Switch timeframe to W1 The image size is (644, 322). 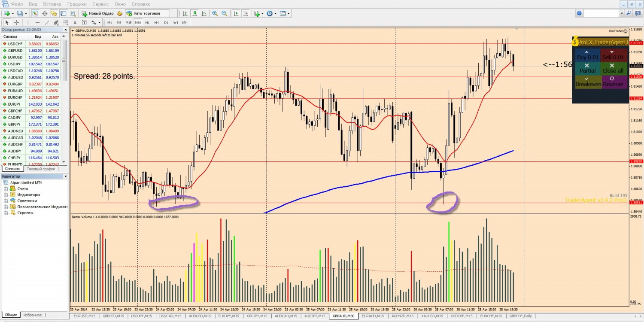click(x=176, y=22)
